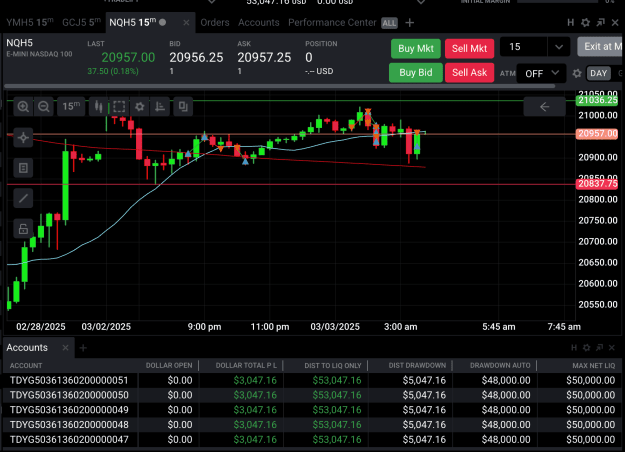Open the Orders tab
625x452 pixels.
pos(215,23)
